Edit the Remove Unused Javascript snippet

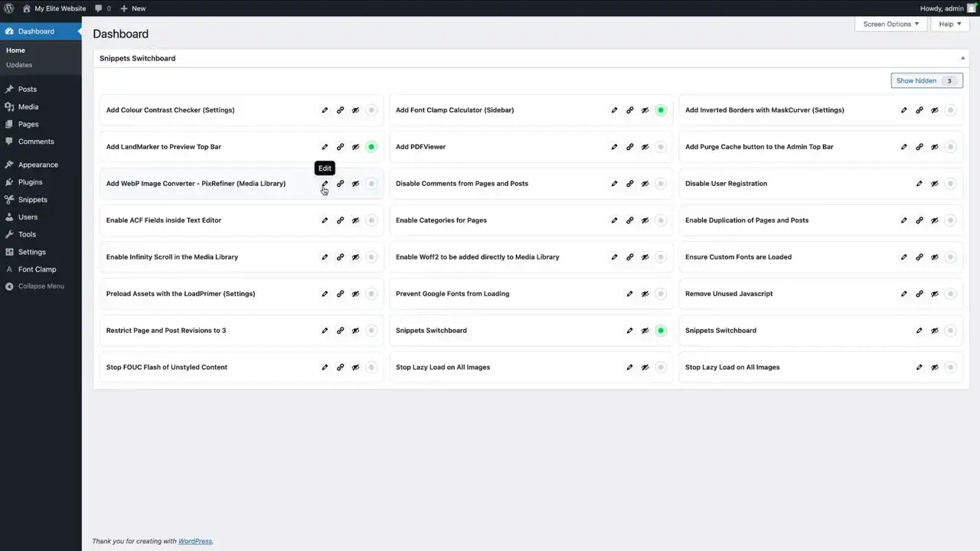click(x=903, y=294)
